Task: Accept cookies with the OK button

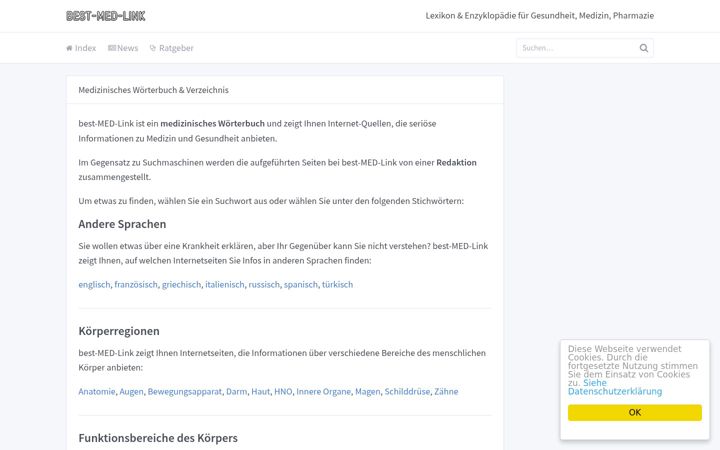Action: click(635, 412)
